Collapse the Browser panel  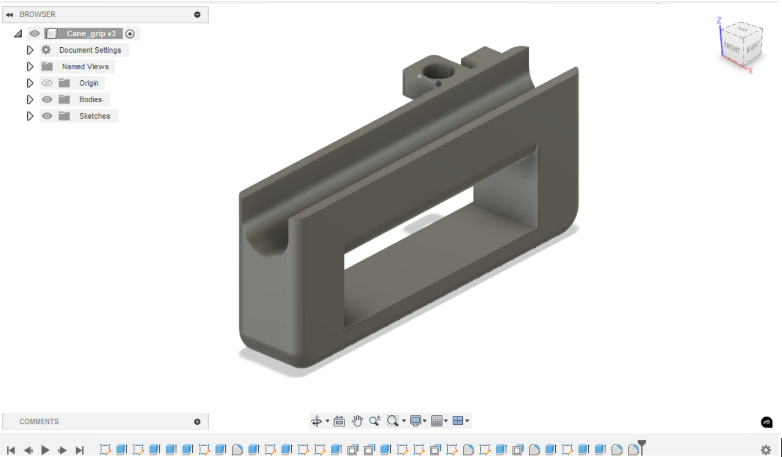point(10,15)
